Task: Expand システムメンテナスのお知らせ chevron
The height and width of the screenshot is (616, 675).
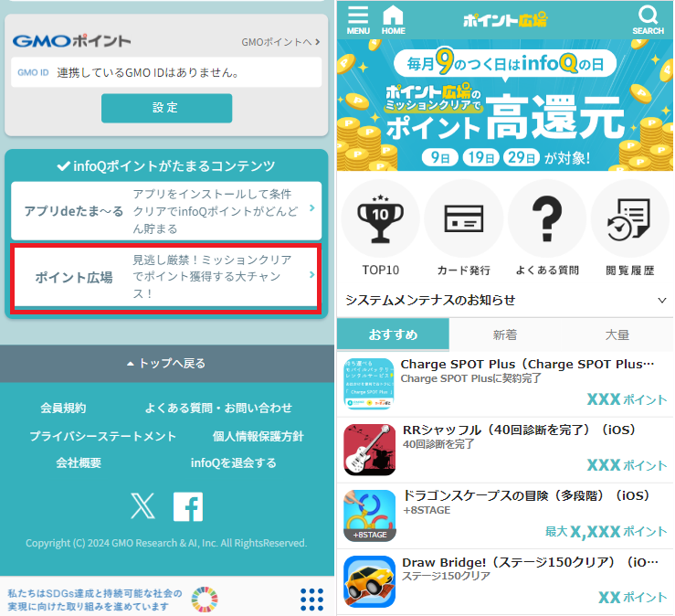Action: tap(662, 301)
